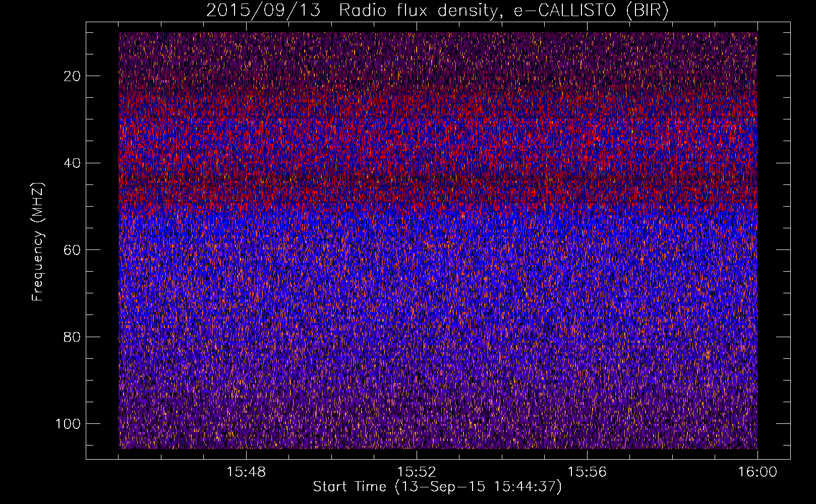
Task: Click the '40' frequency tick label
Action: coord(73,163)
